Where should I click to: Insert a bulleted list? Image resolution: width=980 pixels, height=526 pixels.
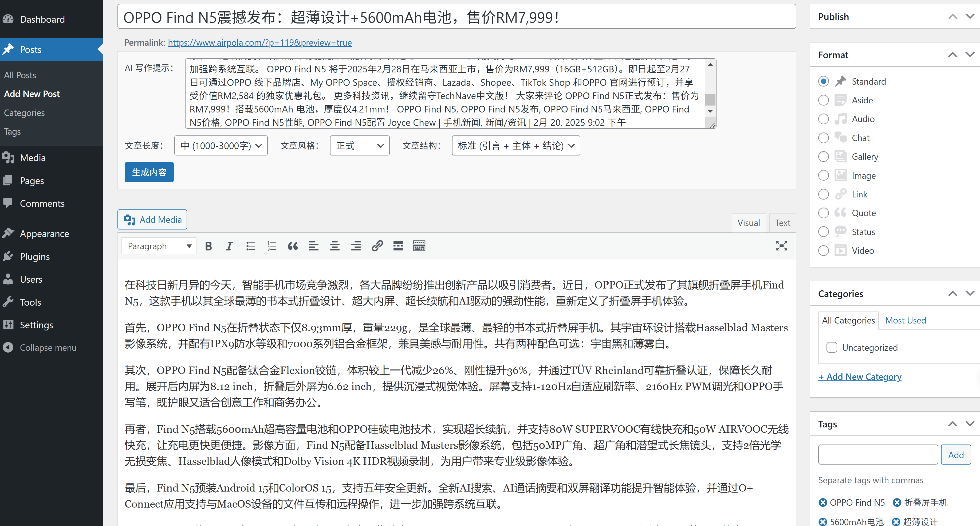[x=250, y=246]
